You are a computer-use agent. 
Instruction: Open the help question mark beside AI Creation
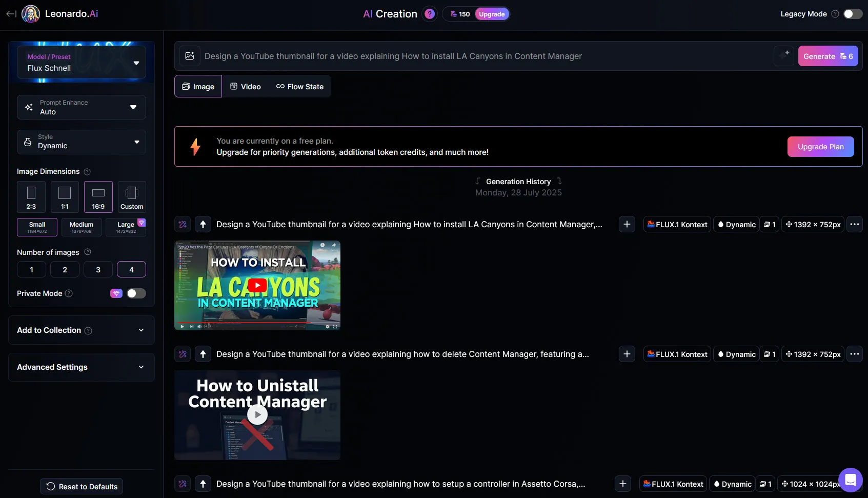429,14
